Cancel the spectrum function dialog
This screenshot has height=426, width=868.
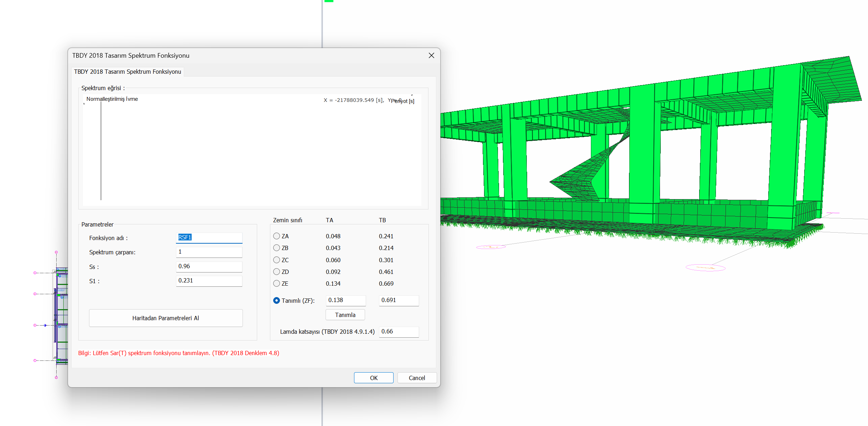click(x=417, y=378)
